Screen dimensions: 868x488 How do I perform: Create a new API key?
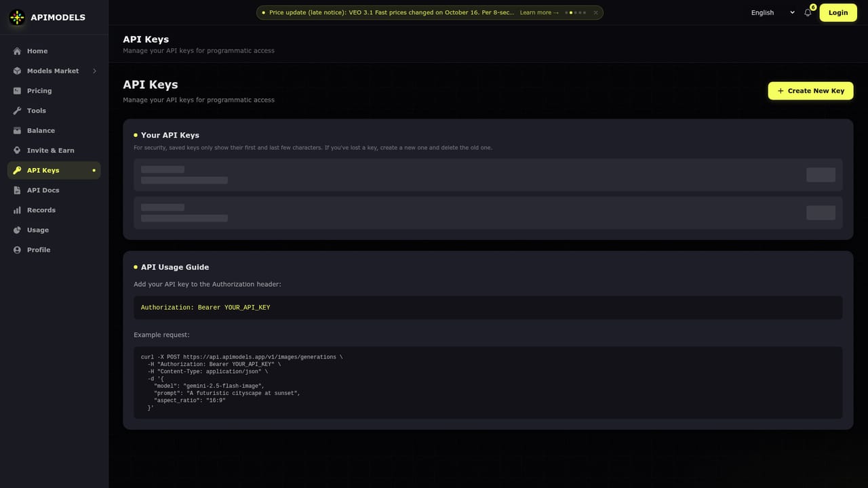coord(810,91)
